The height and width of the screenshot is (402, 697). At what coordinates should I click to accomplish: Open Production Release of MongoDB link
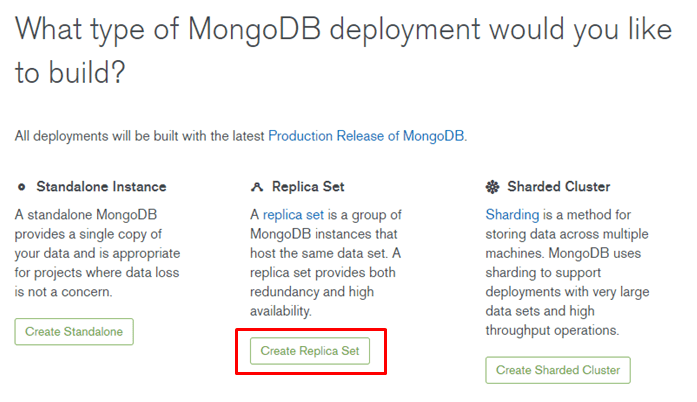[x=367, y=136]
